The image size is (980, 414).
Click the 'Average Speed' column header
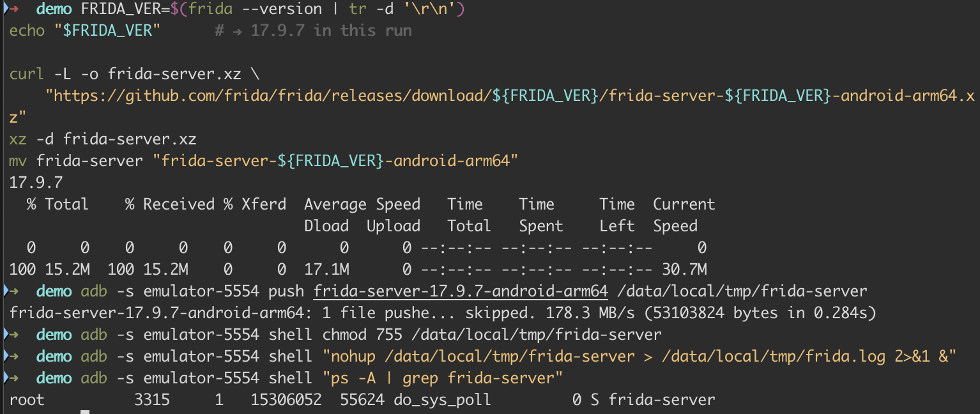(x=362, y=204)
